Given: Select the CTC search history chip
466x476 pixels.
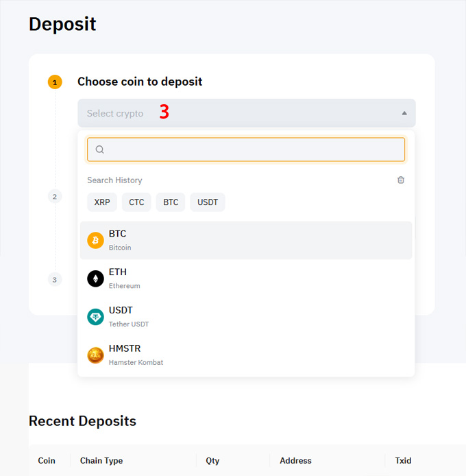Looking at the screenshot, I should point(136,202).
